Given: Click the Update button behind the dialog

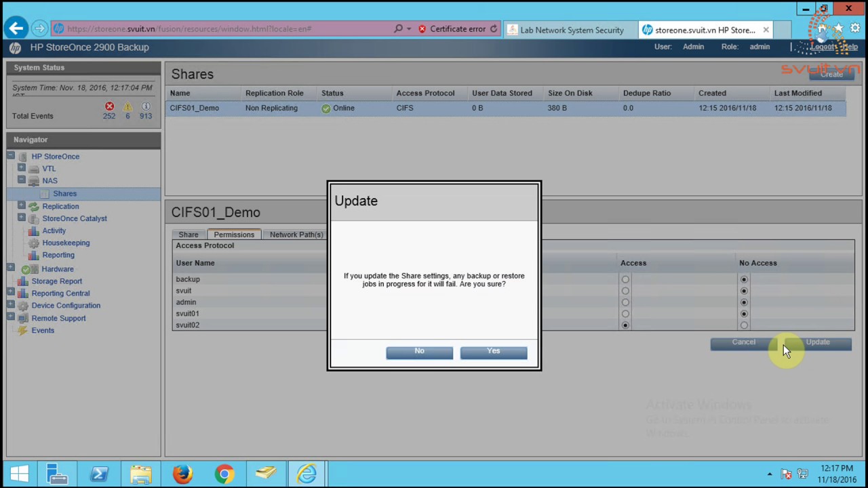Looking at the screenshot, I should 818,343.
